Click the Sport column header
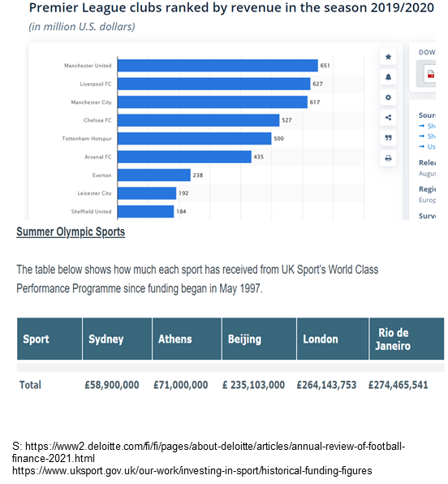This screenshot has width=448, height=484. pos(50,339)
